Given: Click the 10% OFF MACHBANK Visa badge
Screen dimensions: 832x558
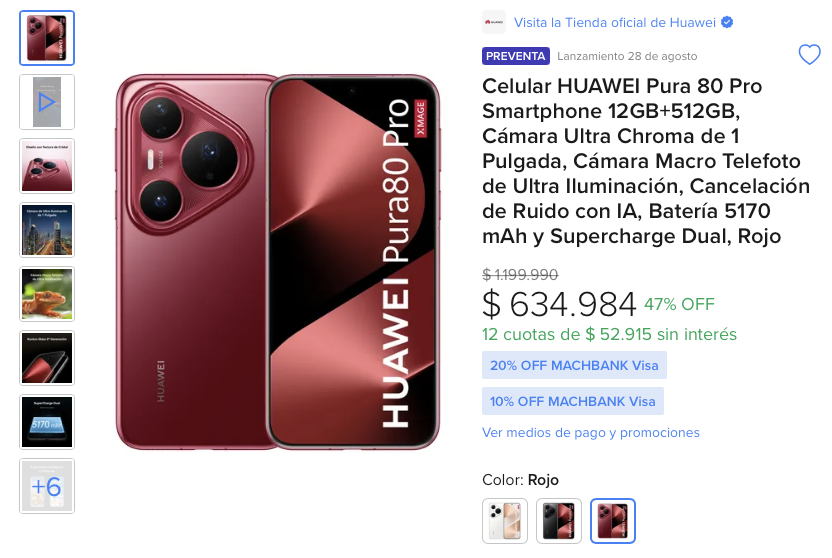Looking at the screenshot, I should tap(573, 402).
